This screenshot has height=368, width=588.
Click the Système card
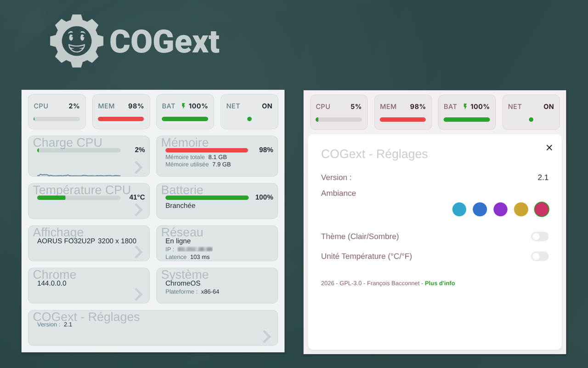[x=217, y=286]
